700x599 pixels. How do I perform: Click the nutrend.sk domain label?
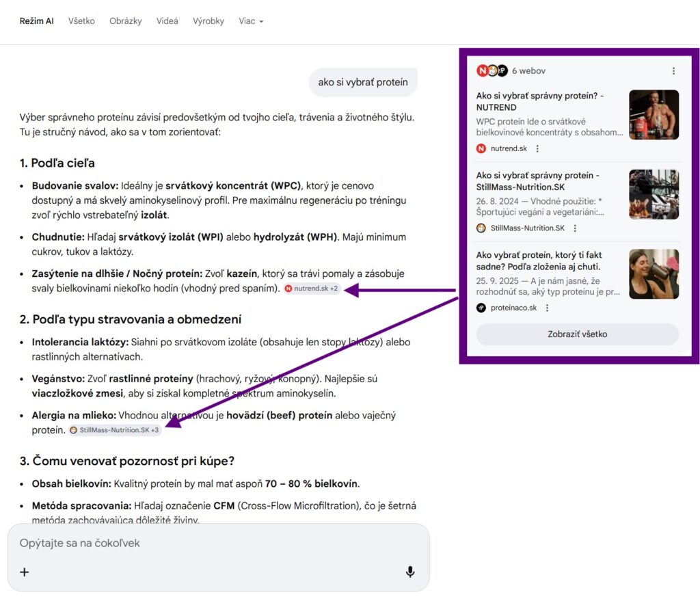coord(509,149)
